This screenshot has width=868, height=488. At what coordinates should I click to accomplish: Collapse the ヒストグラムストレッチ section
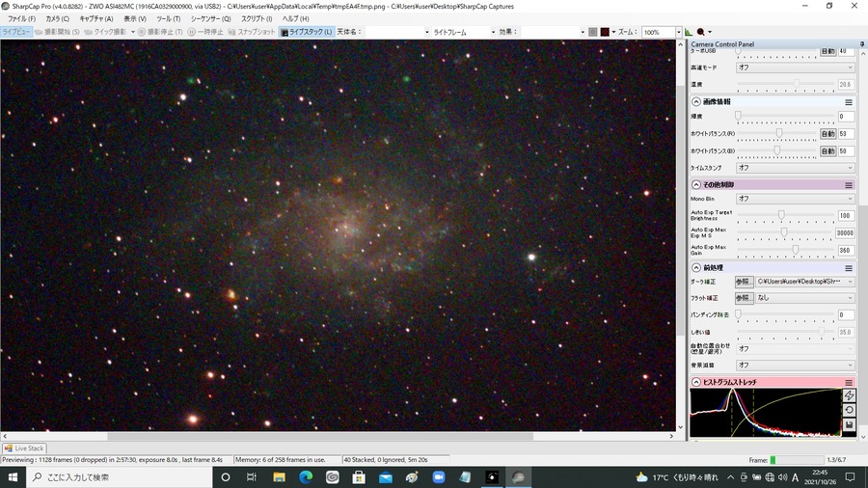(x=695, y=382)
